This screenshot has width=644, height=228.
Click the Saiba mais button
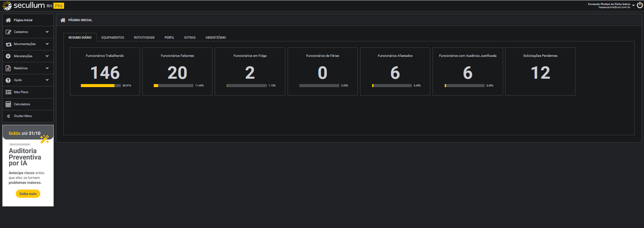[x=28, y=194]
